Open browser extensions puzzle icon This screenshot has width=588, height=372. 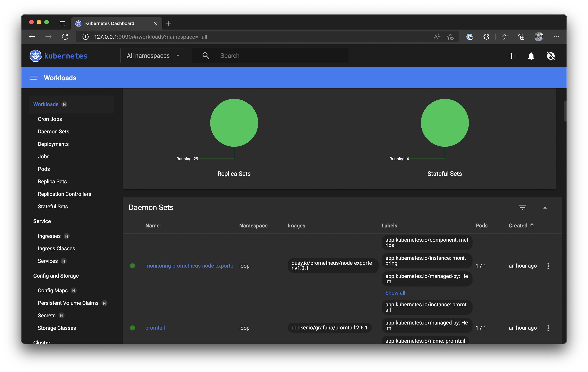pyautogui.click(x=486, y=37)
